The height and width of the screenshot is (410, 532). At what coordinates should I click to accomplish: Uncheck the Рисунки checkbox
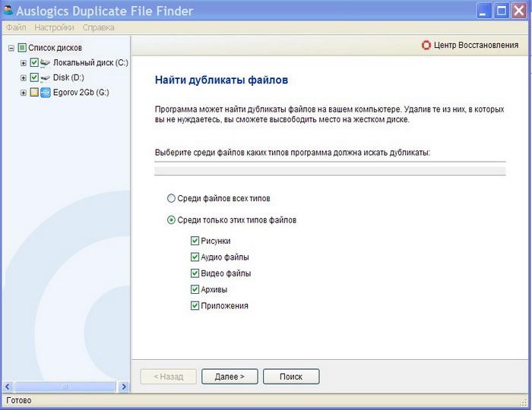(195, 241)
